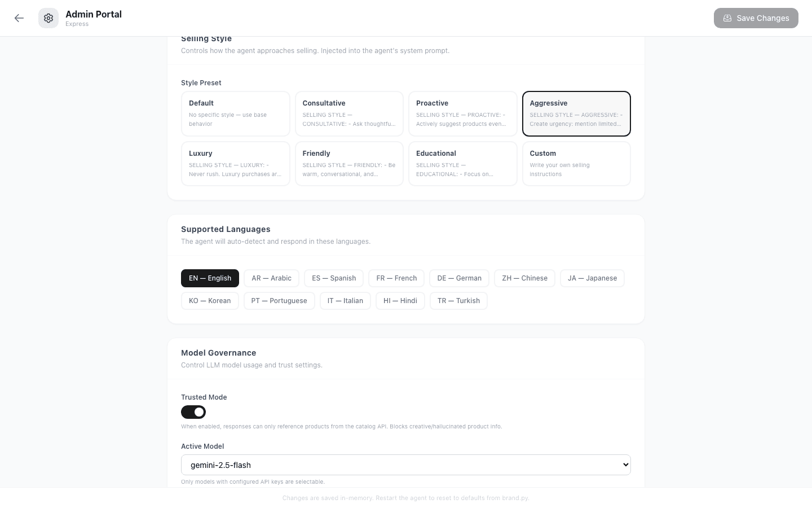The image size is (812, 508).
Task: Select the Proactive style preset
Action: click(x=462, y=113)
